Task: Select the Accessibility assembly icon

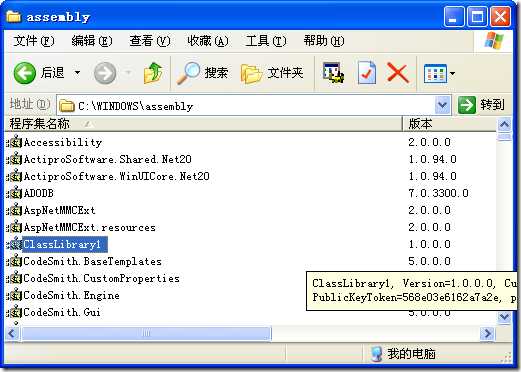Action: point(14,142)
